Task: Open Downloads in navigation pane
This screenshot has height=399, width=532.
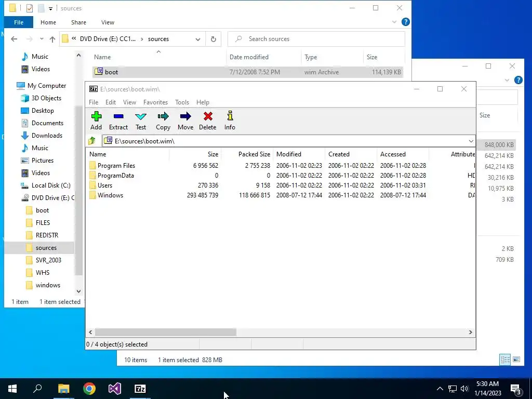Action: pyautogui.click(x=42, y=136)
